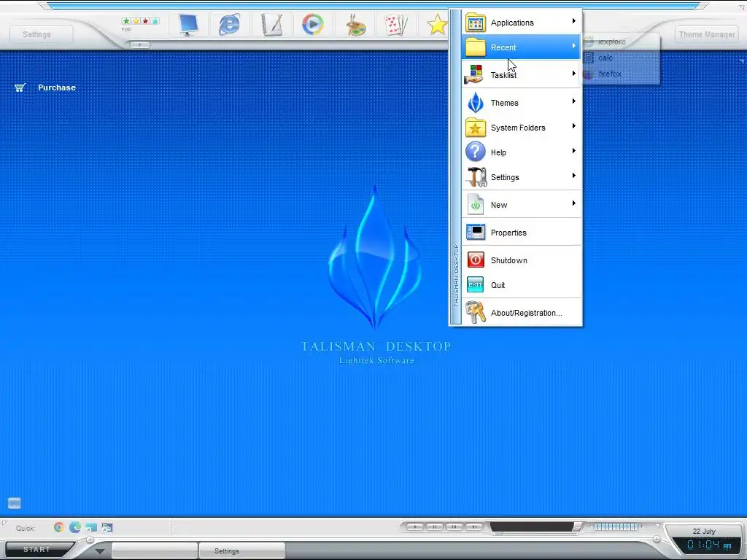This screenshot has width=747, height=560.
Task: Open the Paint palette icon
Action: pos(355,25)
